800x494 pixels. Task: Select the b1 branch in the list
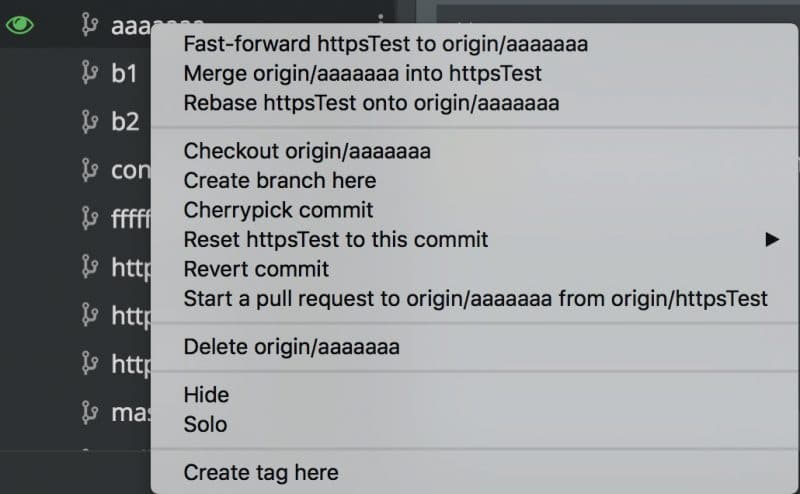(x=124, y=73)
